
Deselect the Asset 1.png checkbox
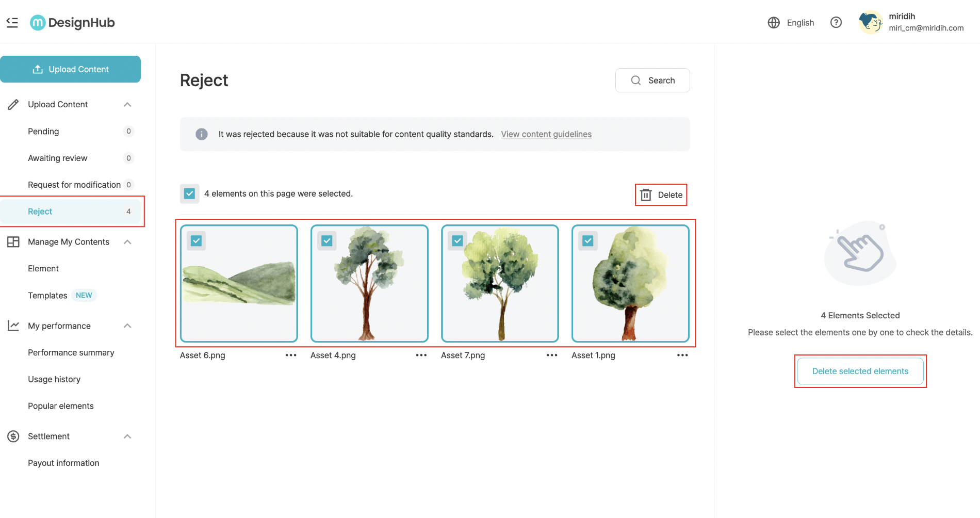pyautogui.click(x=587, y=240)
